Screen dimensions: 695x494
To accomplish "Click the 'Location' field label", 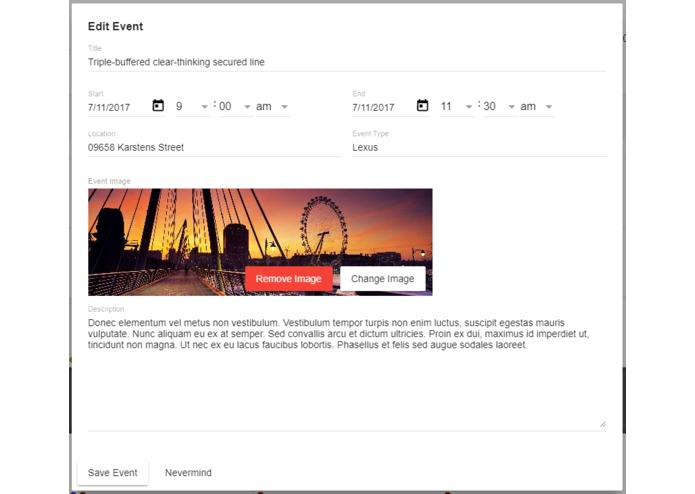I will [102, 133].
